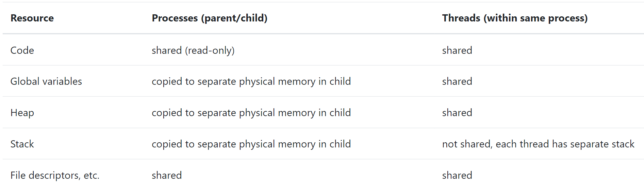Viewport: 644px width, 191px height.
Task: Click the Threads (within same process) header
Action: 515,18
